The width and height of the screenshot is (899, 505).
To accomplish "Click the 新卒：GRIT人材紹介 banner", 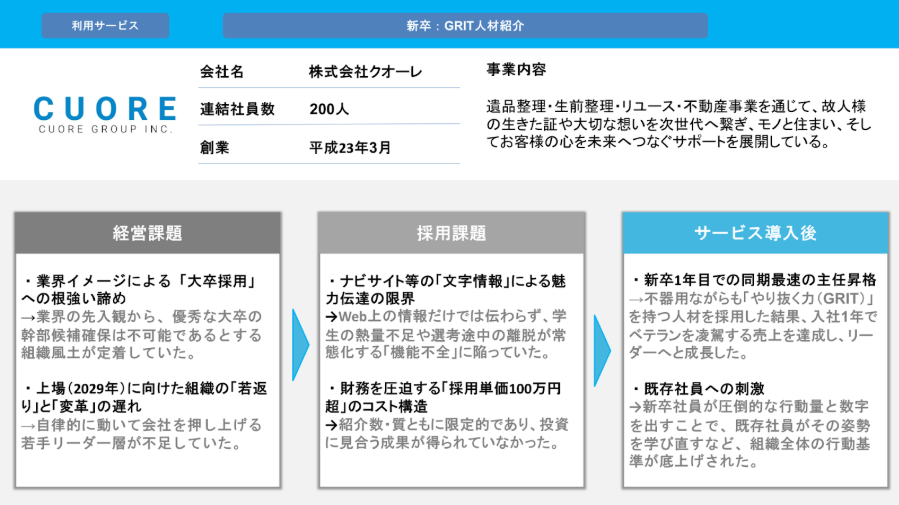I will point(465,25).
